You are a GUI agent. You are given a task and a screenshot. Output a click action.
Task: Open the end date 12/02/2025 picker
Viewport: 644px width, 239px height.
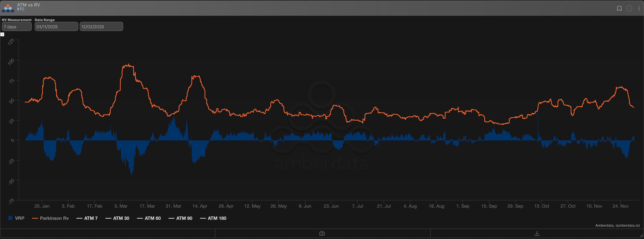pos(101,27)
